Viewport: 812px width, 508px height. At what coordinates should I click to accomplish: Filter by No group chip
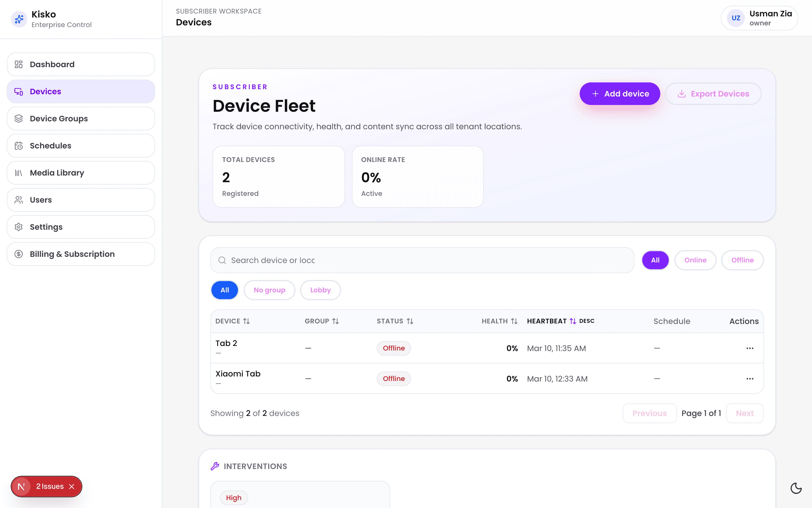point(270,290)
